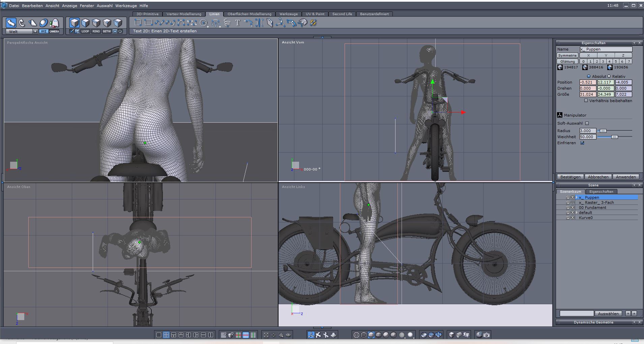Screen dimensions: 644x344
Task: Click the rectangle line drawing tool
Action: point(148,23)
